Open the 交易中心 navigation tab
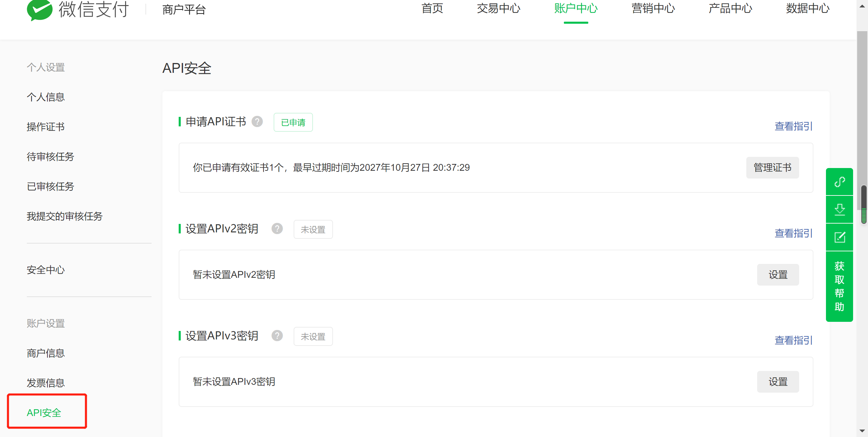The image size is (868, 437). (498, 9)
